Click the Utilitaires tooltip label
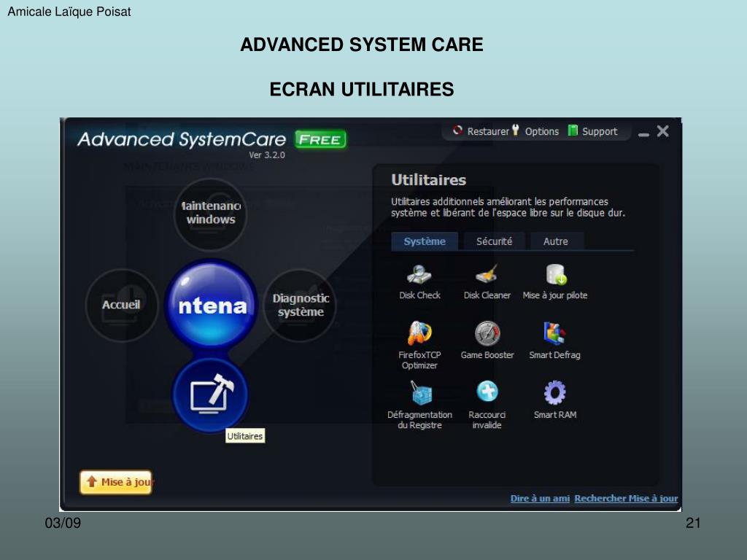Viewport: 747px width, 560px height. pyautogui.click(x=245, y=436)
